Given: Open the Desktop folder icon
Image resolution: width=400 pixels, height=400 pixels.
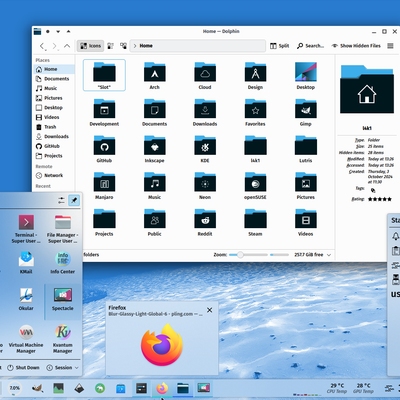Looking at the screenshot, I should point(306,76).
